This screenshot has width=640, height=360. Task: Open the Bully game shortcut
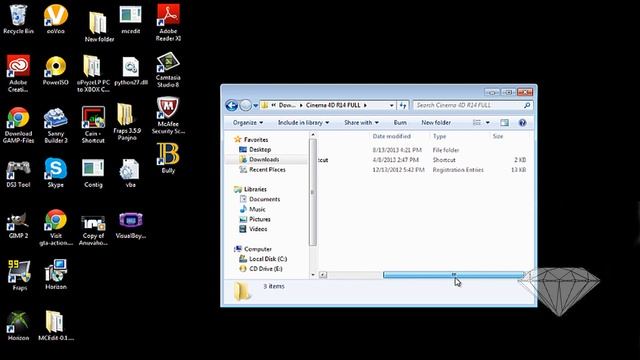click(x=168, y=158)
